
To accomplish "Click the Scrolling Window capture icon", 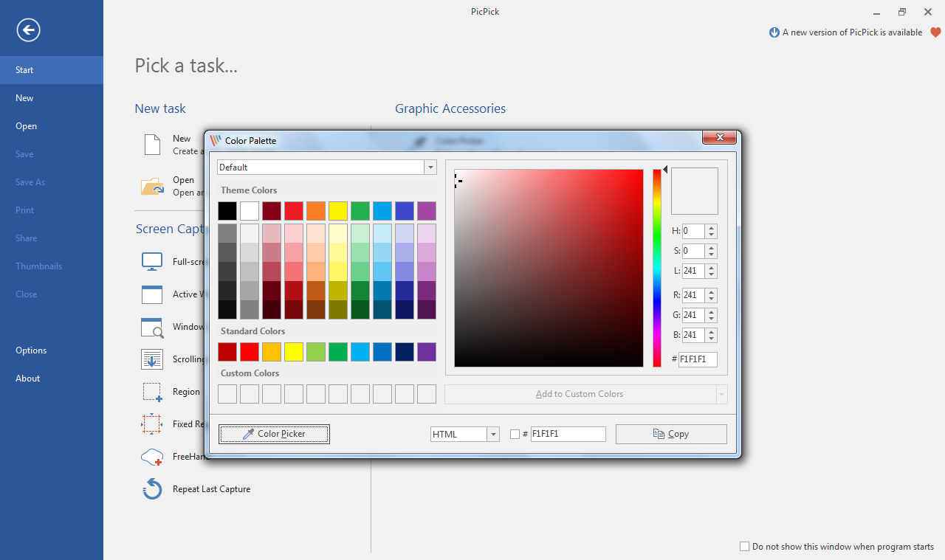I will (x=152, y=359).
